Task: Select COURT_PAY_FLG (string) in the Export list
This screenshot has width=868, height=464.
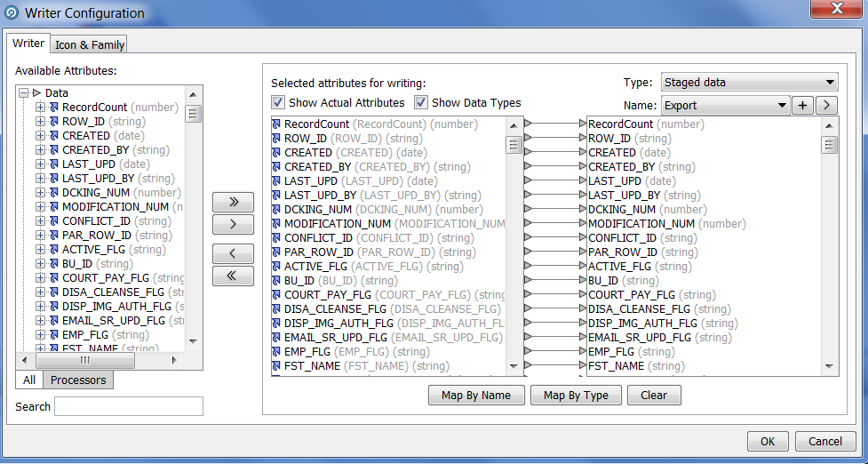Action: click(651, 294)
